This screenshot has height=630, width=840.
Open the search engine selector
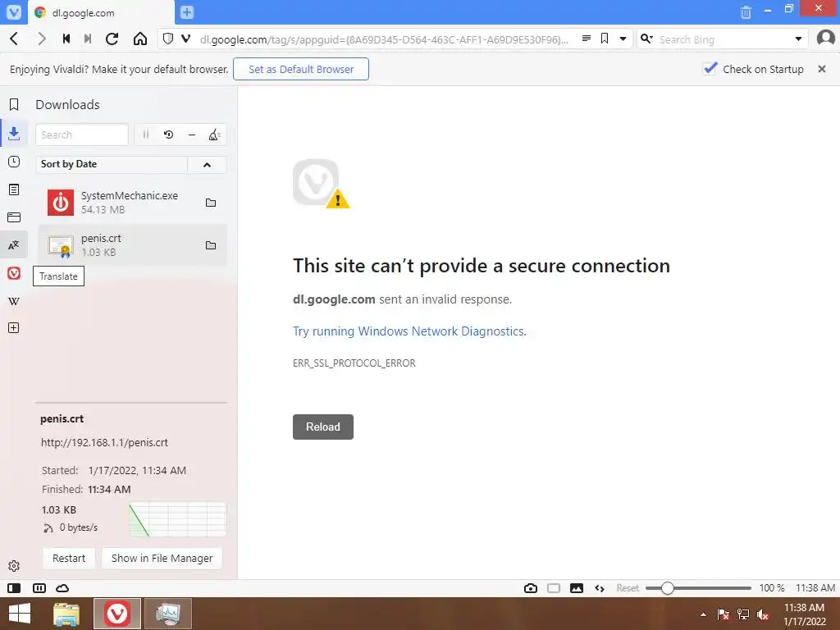[x=646, y=39]
